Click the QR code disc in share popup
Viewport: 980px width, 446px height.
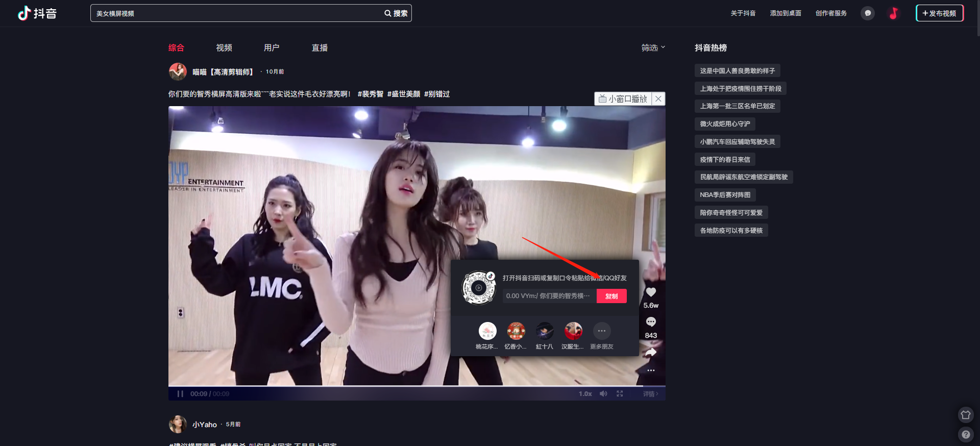[x=479, y=288]
